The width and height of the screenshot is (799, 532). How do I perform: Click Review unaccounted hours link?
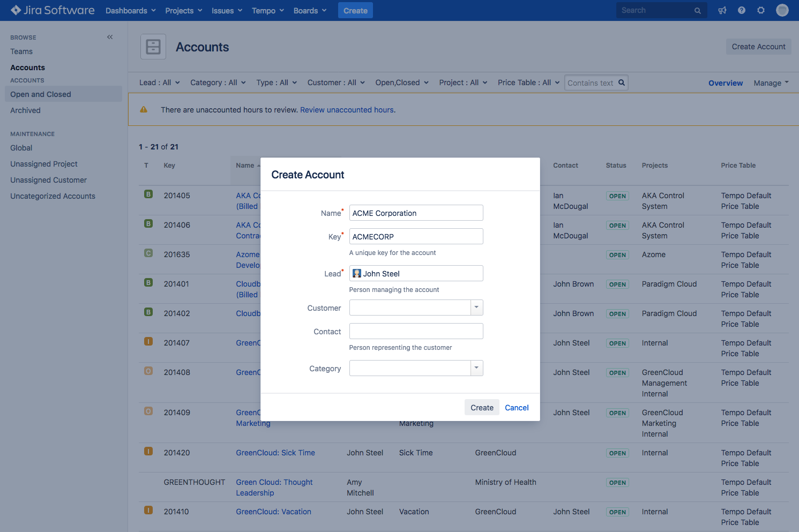tap(347, 110)
